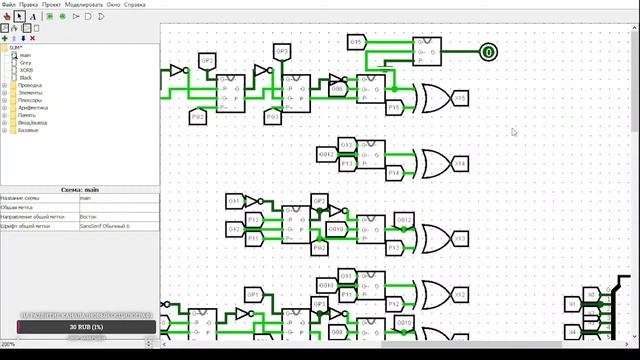Expand the Арифметика library folder
This screenshot has height=360, width=640.
tap(4, 108)
